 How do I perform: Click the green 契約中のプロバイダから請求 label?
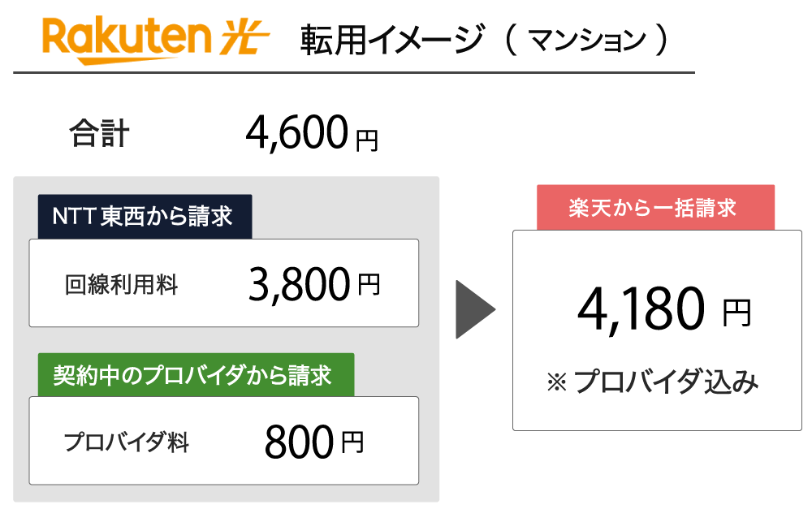point(195,375)
